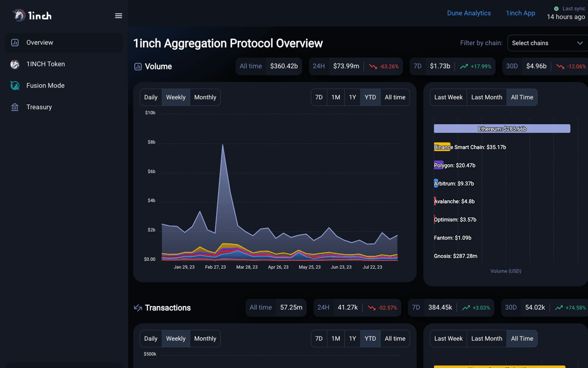Click the Fusion Mode icon in sidebar
The width and height of the screenshot is (588, 368).
pyautogui.click(x=15, y=85)
